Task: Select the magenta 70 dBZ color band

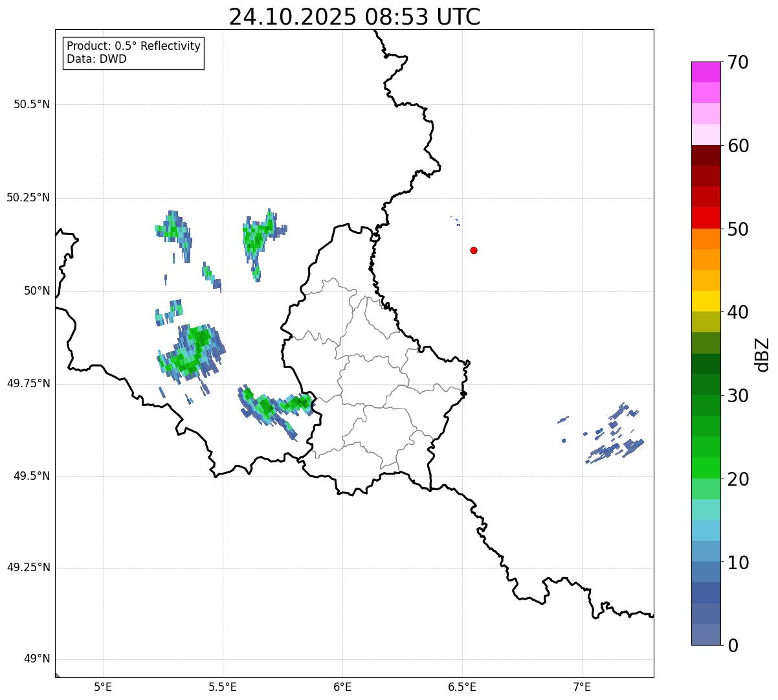Action: pos(706,72)
